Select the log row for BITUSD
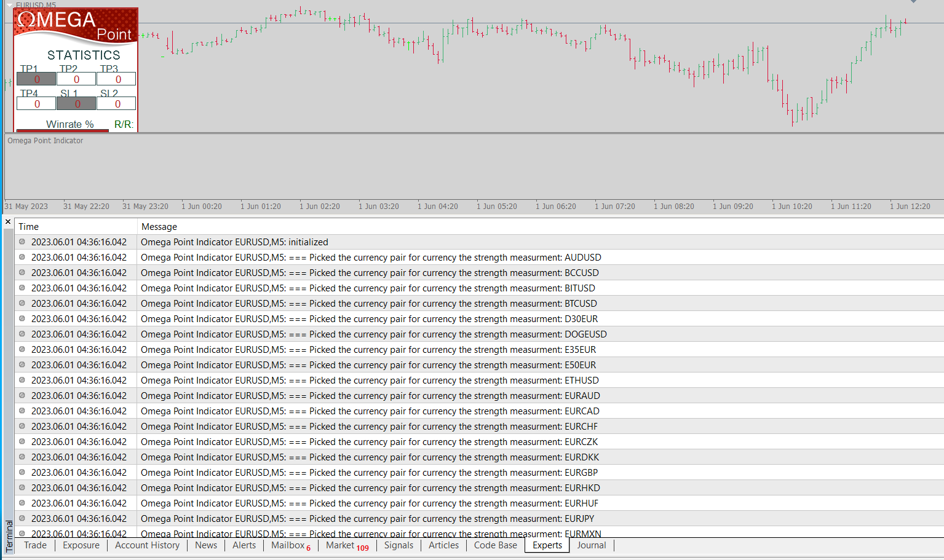The width and height of the screenshot is (944, 560). coord(480,288)
